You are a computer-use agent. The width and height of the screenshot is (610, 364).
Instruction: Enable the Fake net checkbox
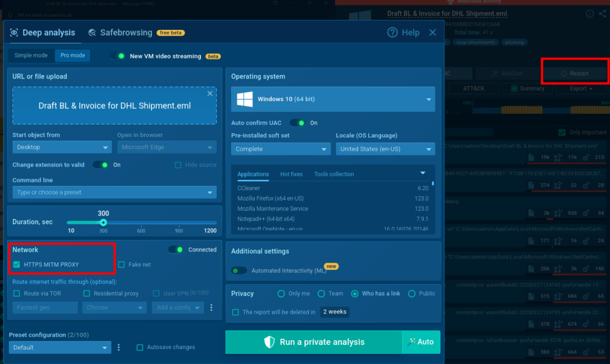[122, 265]
